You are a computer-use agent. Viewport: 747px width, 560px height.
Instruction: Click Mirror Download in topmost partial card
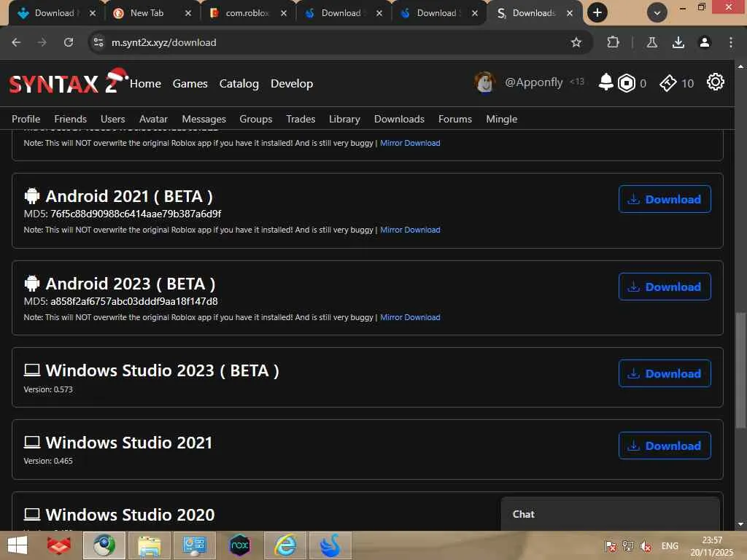click(x=410, y=143)
